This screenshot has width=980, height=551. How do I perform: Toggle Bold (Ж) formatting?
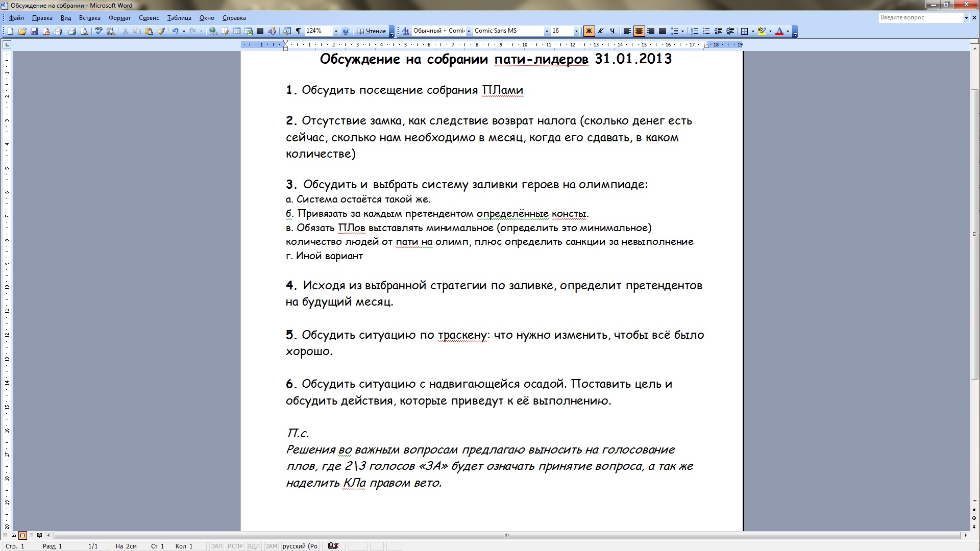(589, 31)
